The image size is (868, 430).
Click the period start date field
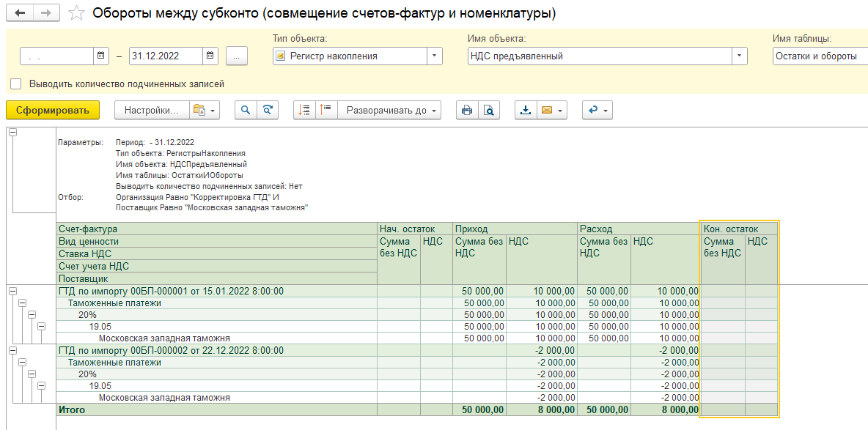pyautogui.click(x=57, y=56)
